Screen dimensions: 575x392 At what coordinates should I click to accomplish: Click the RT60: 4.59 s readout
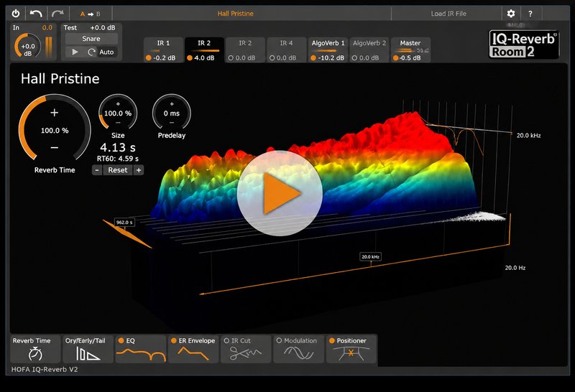coord(118,159)
